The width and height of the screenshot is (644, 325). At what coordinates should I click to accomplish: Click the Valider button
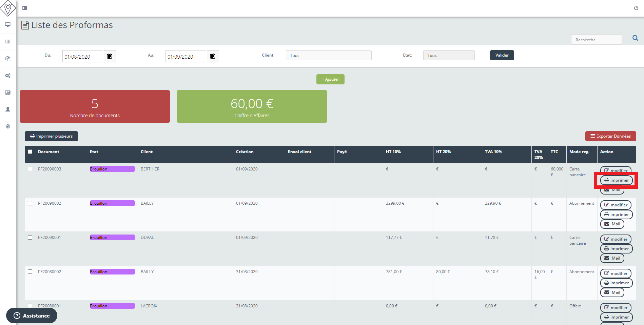502,55
